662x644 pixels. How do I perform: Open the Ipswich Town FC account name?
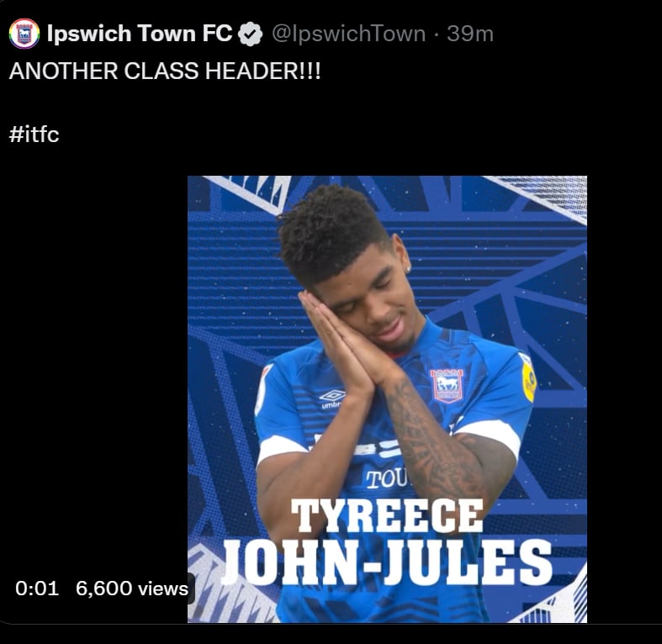point(140,34)
